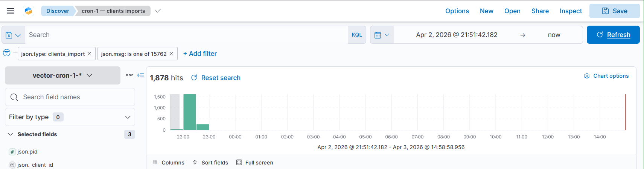
Task: Switch the KQL query language
Action: (x=357, y=35)
